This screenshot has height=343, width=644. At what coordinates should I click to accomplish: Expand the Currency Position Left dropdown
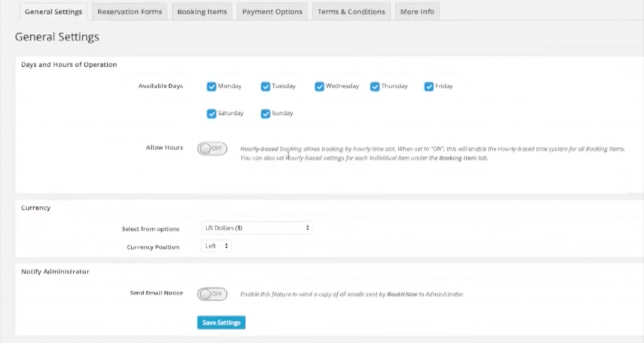[216, 246]
